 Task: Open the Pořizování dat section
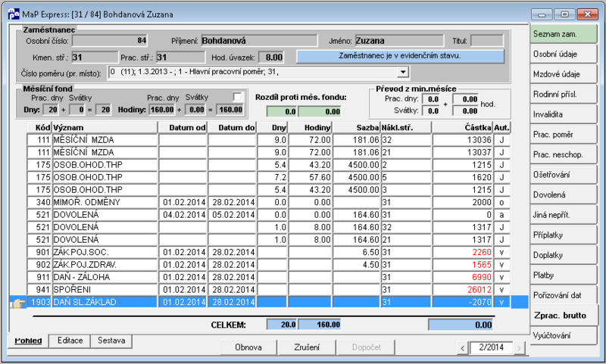tap(563, 295)
